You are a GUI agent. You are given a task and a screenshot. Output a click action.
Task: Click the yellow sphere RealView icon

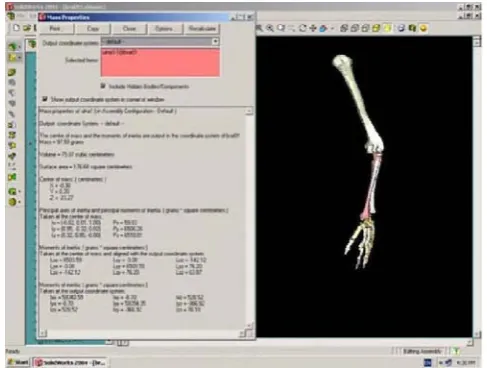[423, 28]
